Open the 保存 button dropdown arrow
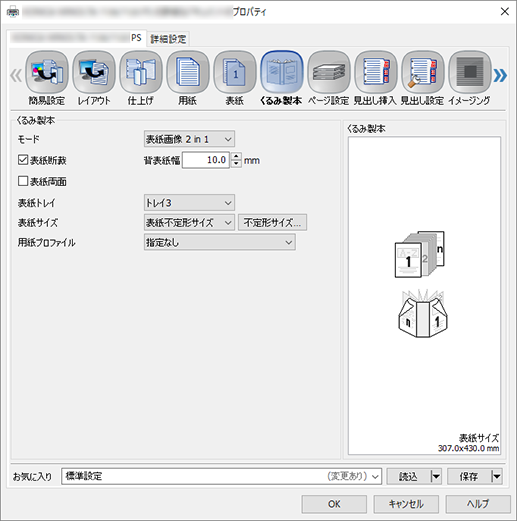 click(497, 476)
